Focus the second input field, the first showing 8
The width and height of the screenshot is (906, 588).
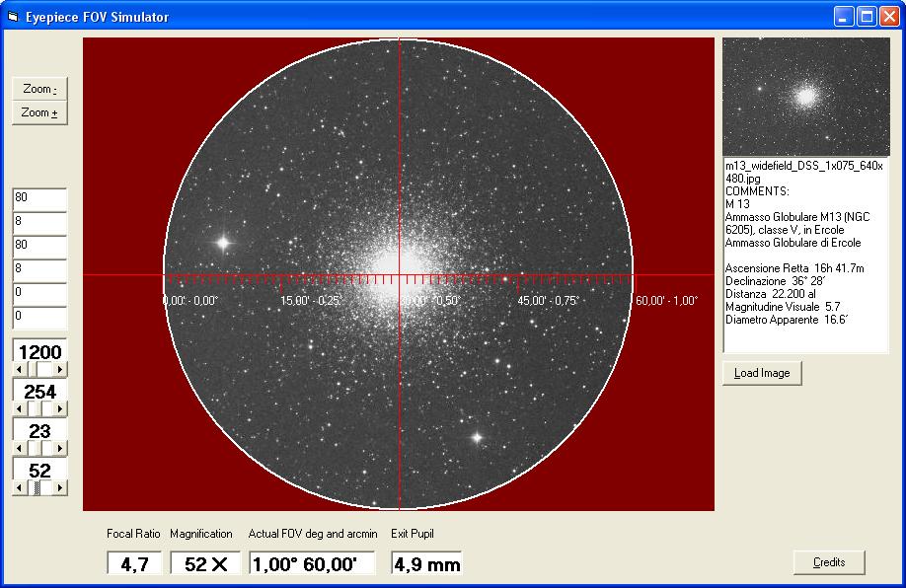coord(39,223)
